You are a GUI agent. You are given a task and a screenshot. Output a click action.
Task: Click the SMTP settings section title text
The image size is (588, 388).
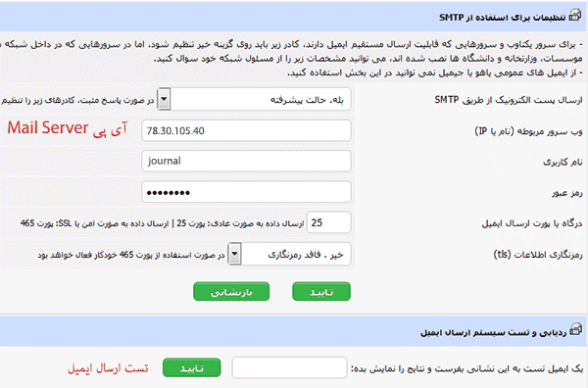pos(502,18)
